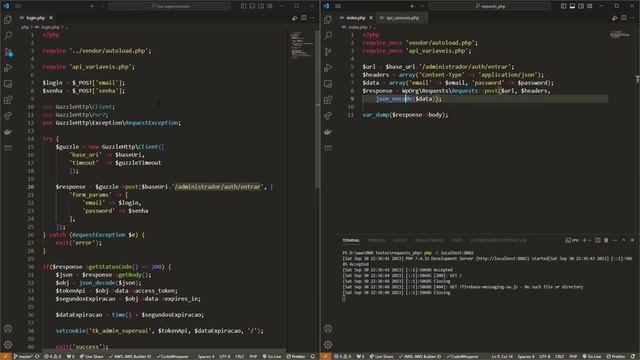The width and height of the screenshot is (640, 360).
Task: Split editor in the left window
Action: coord(304,18)
